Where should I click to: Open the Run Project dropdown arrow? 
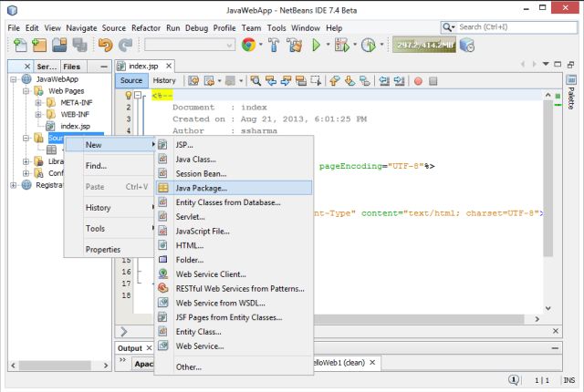[x=328, y=45]
